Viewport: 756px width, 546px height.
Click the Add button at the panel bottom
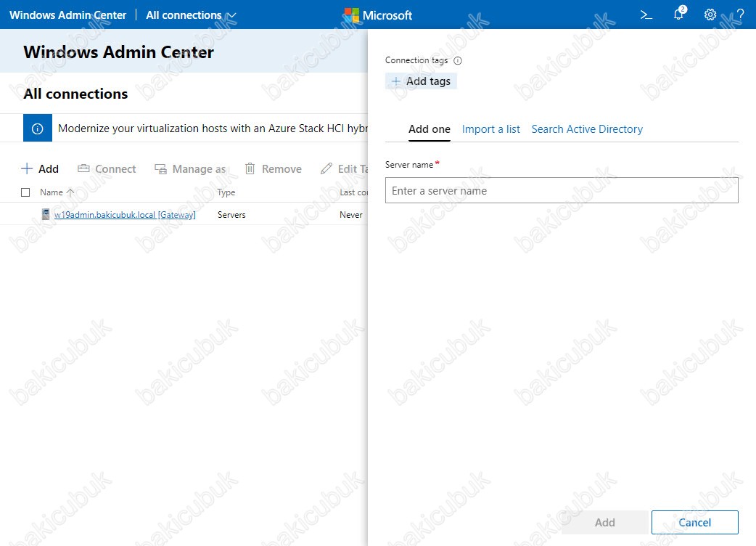click(x=604, y=522)
